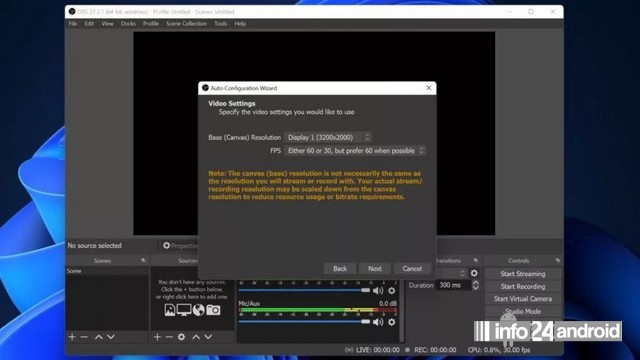Remove selected scene with minus icon
The height and width of the screenshot is (360, 640).
(x=84, y=337)
